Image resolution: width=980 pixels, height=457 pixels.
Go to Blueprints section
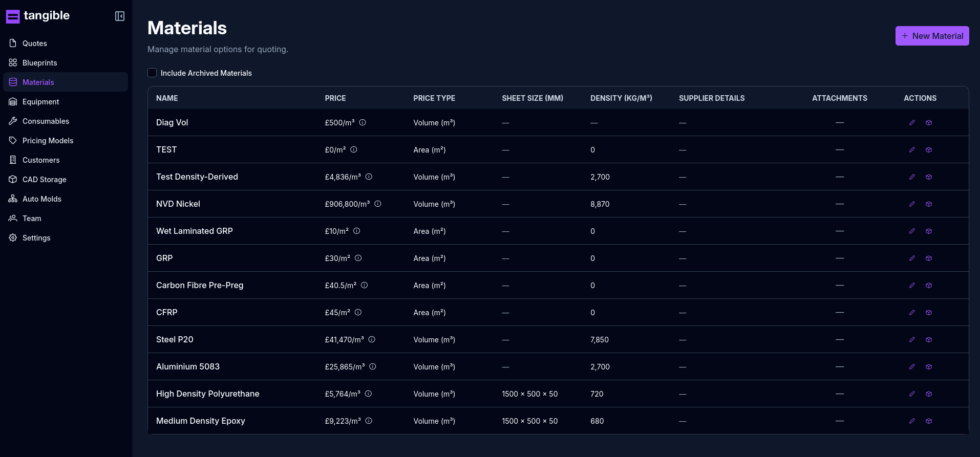coord(66,63)
